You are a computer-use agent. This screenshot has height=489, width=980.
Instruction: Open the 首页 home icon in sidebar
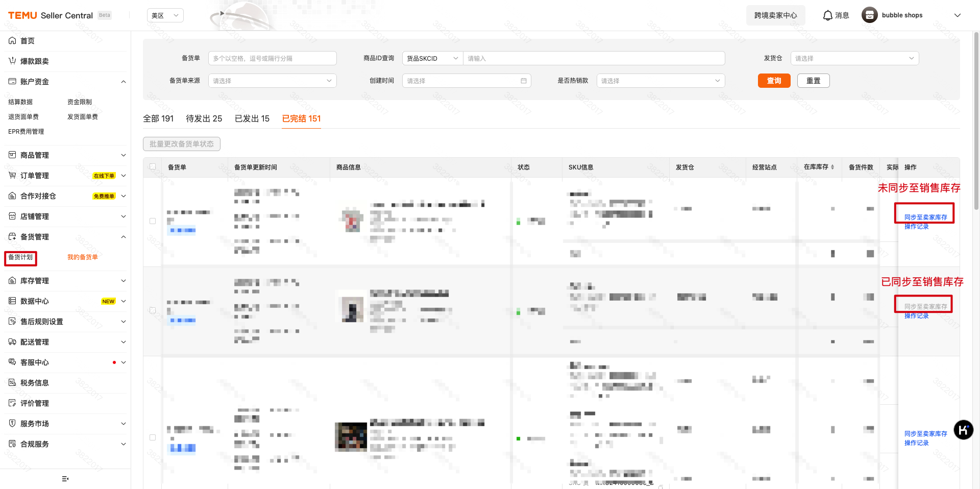coord(12,40)
